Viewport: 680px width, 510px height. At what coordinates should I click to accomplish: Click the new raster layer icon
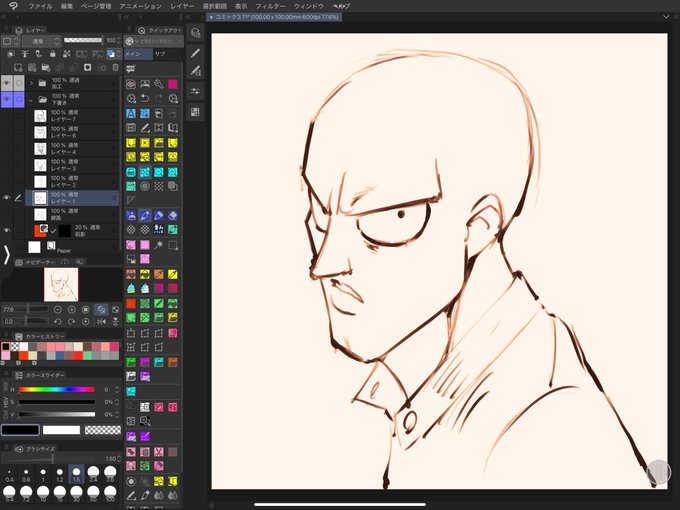(x=18, y=67)
